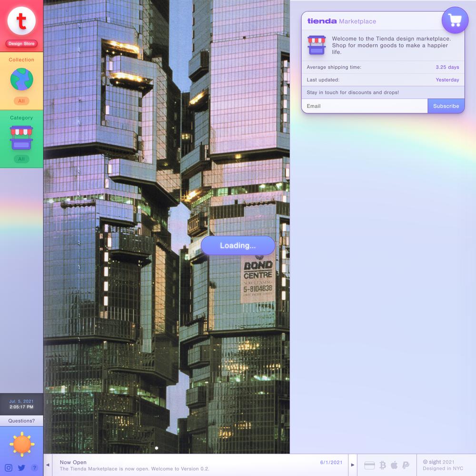Click 'Stay in touch for discounts and drops!' text
Image resolution: width=476 pixels, height=476 pixels.
[x=352, y=92]
